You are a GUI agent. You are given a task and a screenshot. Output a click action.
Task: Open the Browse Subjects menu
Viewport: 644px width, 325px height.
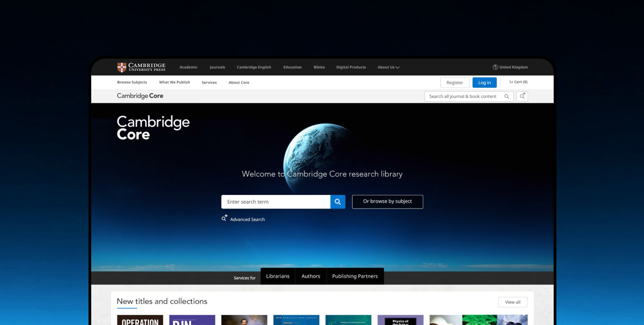coord(132,83)
